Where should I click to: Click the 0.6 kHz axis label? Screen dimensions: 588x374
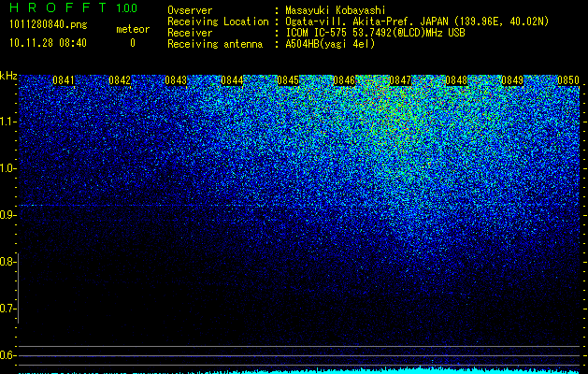coord(7,355)
